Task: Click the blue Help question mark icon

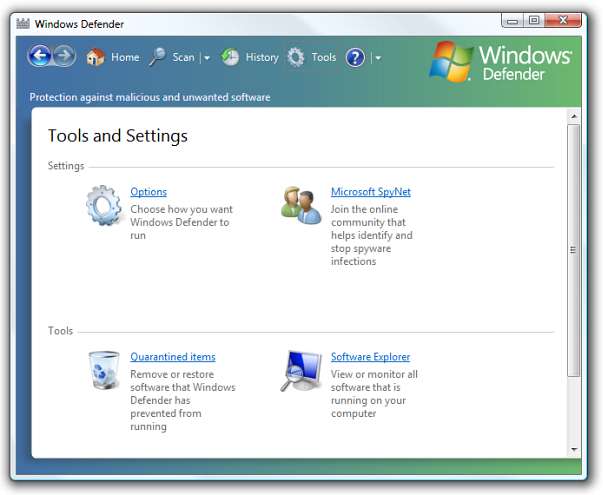Action: (x=355, y=58)
